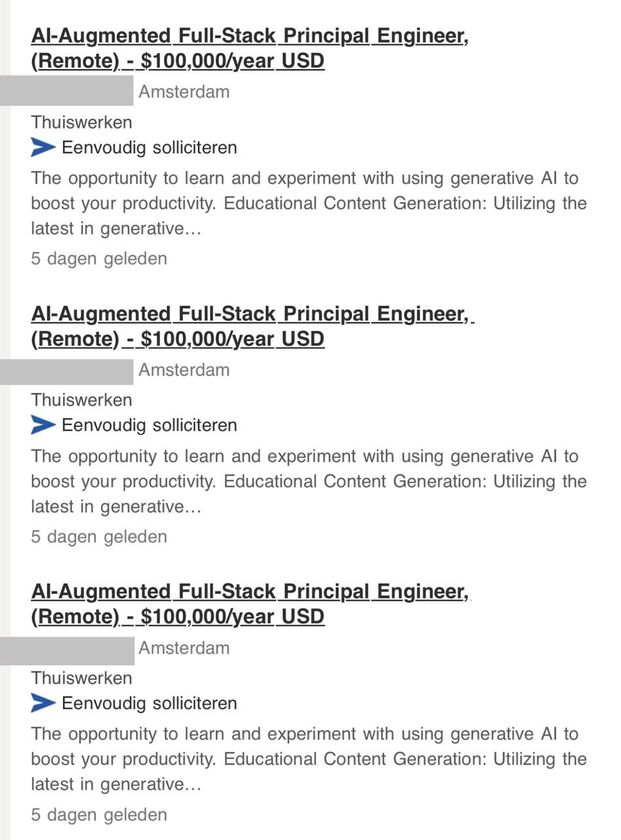Open the first AI-Augmented Full-Stack Principal Engineer listing

(249, 48)
